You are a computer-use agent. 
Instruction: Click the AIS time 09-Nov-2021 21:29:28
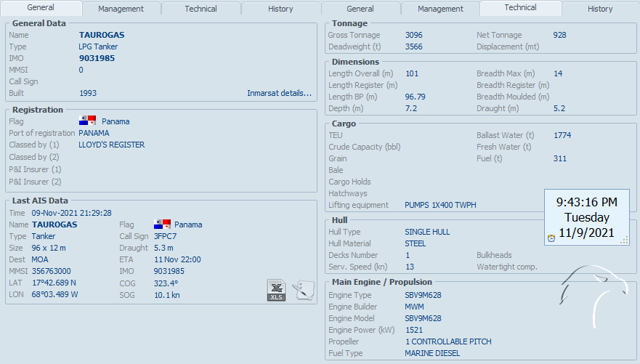[x=71, y=213]
